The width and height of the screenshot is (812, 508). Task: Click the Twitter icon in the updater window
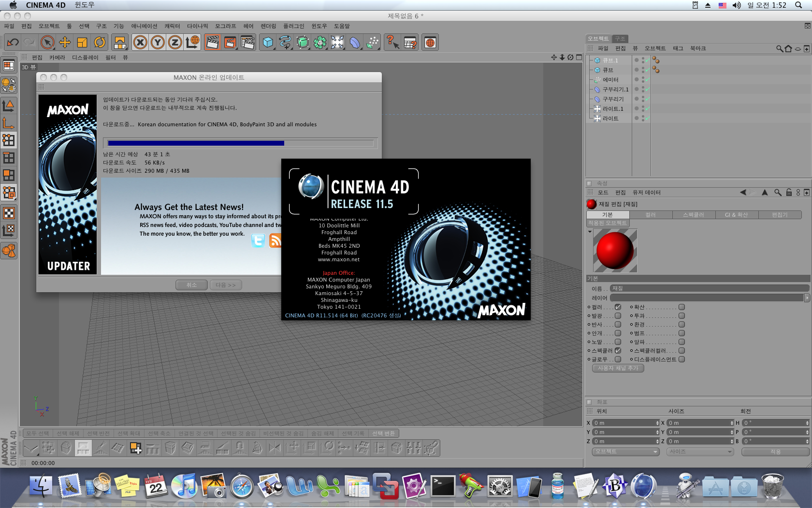click(258, 240)
